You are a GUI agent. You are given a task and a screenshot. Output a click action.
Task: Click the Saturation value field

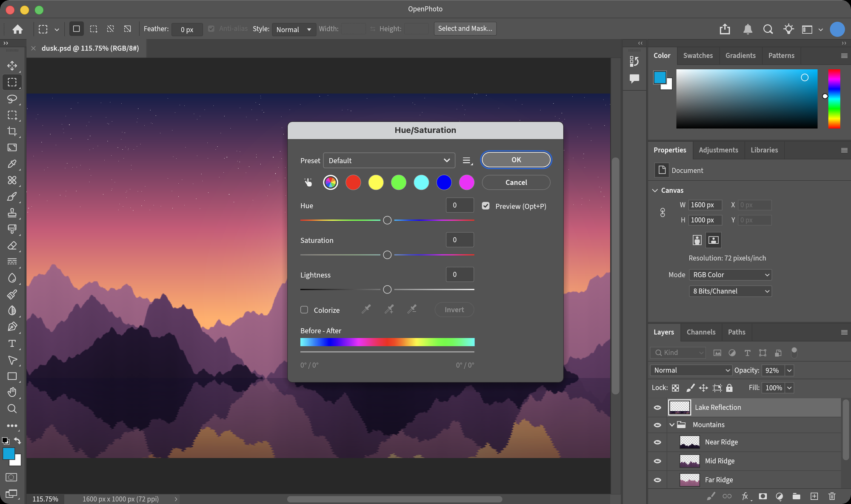[460, 240]
